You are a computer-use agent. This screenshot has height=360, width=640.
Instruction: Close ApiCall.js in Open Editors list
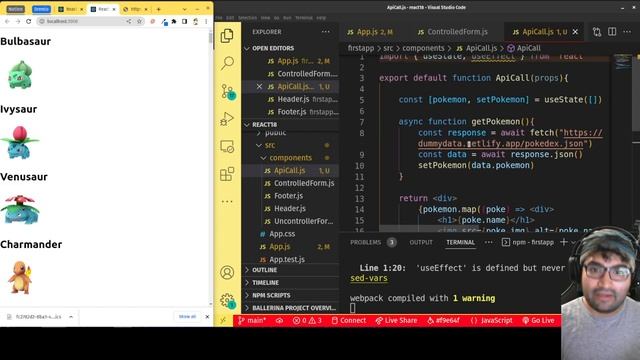(259, 87)
